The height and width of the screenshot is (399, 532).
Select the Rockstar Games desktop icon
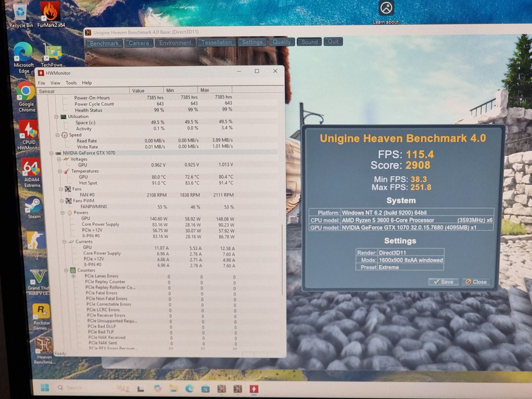[41, 317]
